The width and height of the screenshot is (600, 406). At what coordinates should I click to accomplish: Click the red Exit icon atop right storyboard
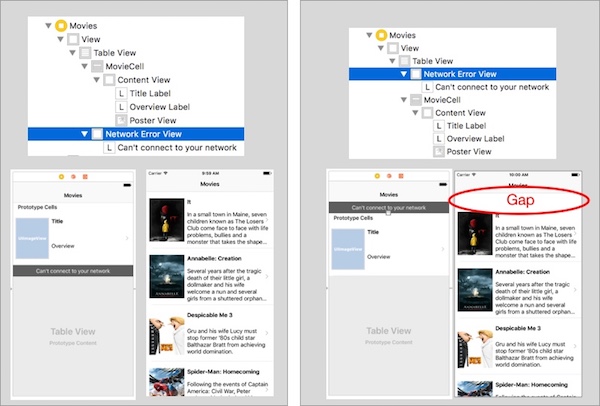point(401,176)
